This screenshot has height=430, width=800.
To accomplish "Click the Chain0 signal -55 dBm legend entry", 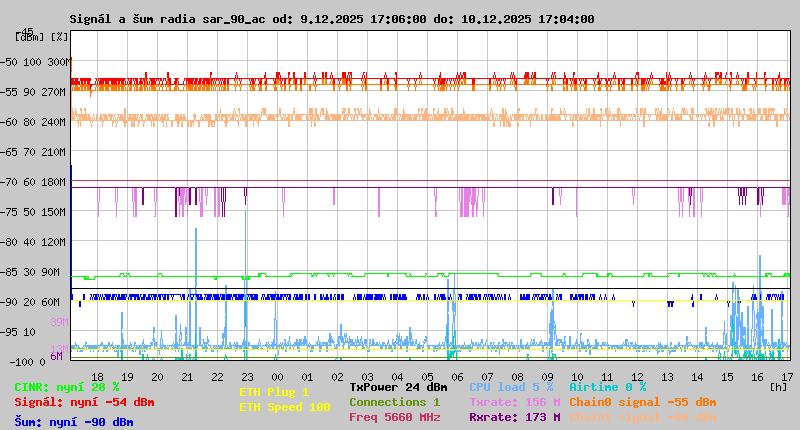I will pyautogui.click(x=643, y=402).
